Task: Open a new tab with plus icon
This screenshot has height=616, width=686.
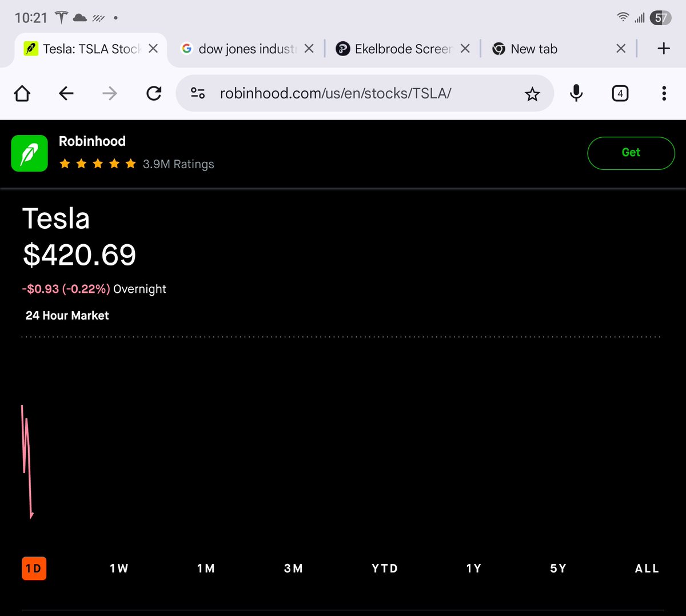Action: [x=664, y=49]
